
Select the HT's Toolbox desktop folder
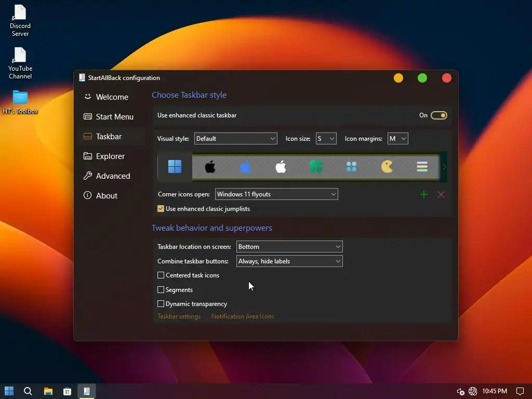point(20,102)
